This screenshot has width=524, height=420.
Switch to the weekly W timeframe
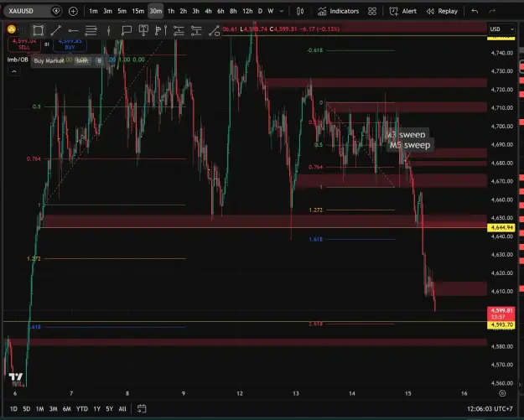(271, 11)
